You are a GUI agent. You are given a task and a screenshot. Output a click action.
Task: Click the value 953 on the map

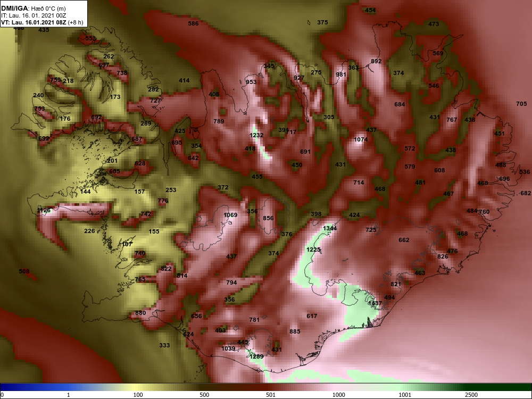click(251, 82)
